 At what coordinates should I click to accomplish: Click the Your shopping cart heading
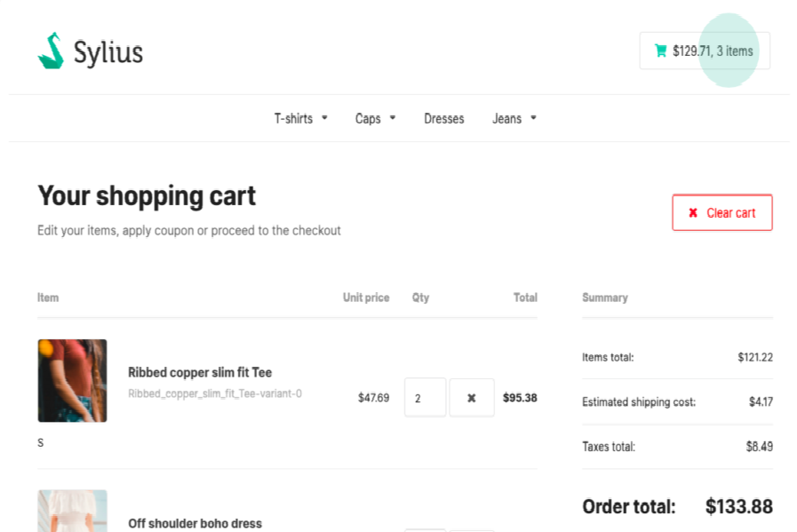146,195
